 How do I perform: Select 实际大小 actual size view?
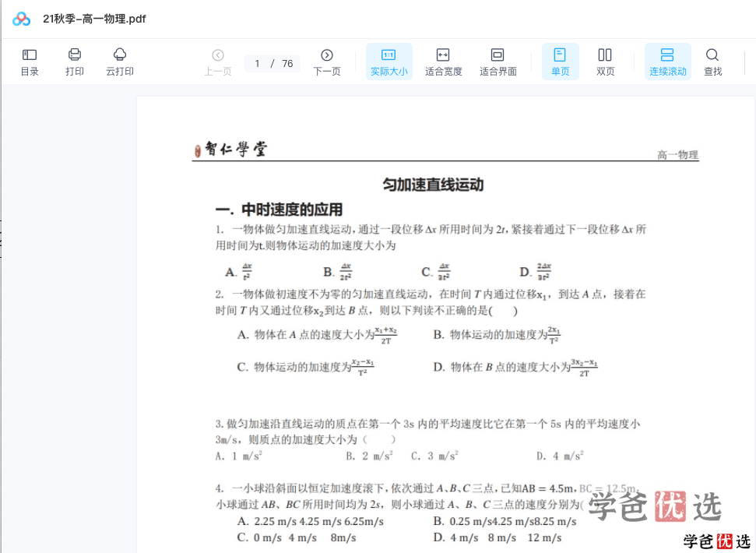389,62
